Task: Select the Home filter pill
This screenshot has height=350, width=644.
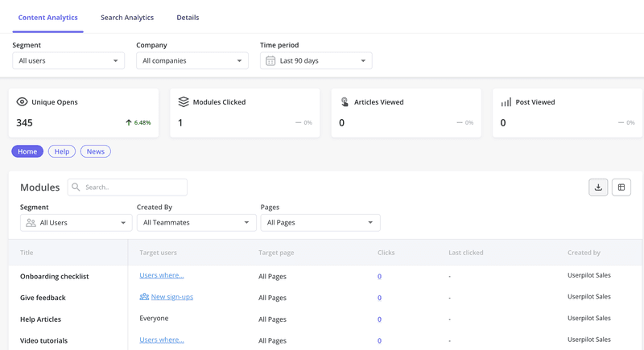Action: 27,151
